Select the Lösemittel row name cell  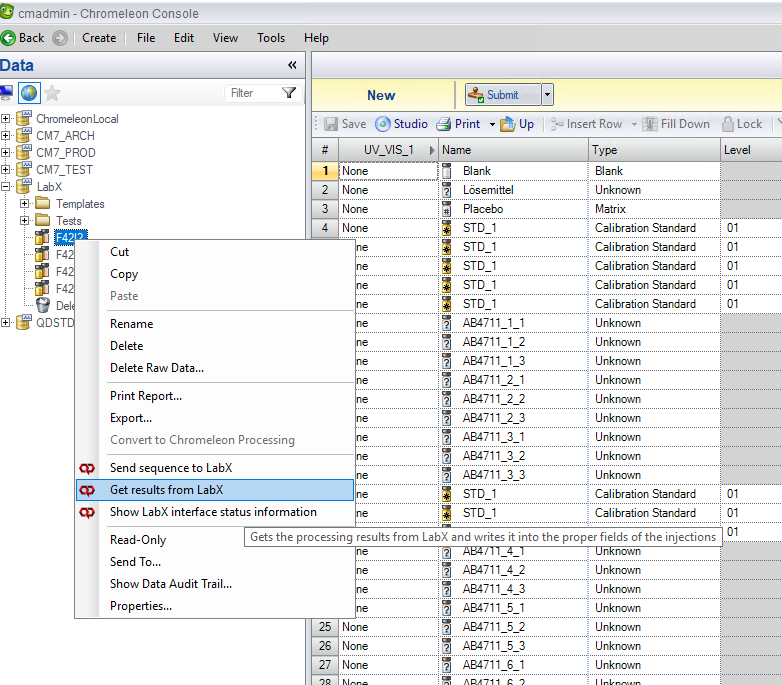(514, 190)
